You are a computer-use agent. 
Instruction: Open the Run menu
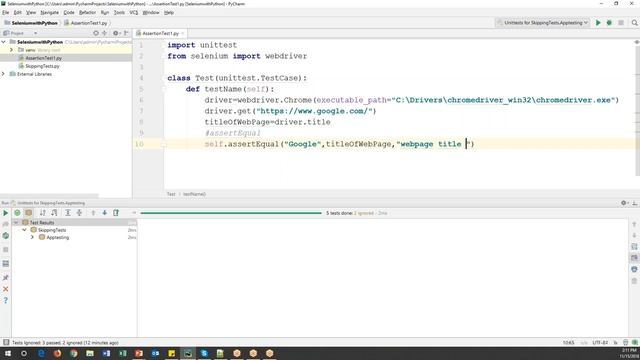105,13
